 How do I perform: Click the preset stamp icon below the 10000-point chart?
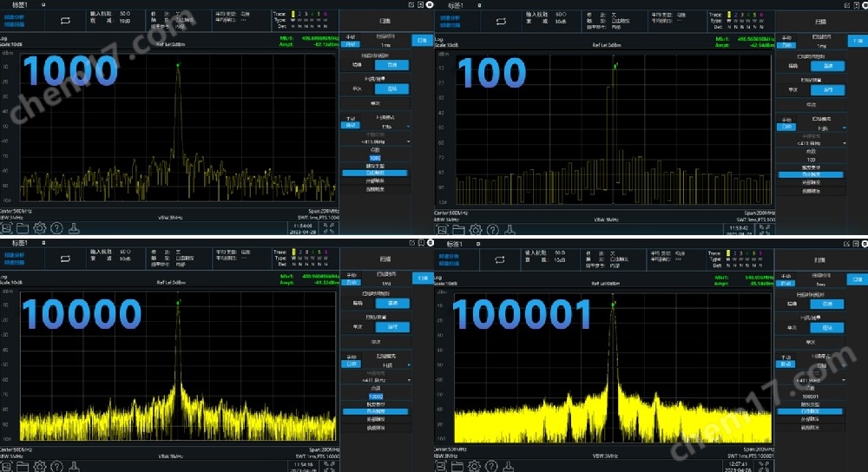(x=74, y=467)
